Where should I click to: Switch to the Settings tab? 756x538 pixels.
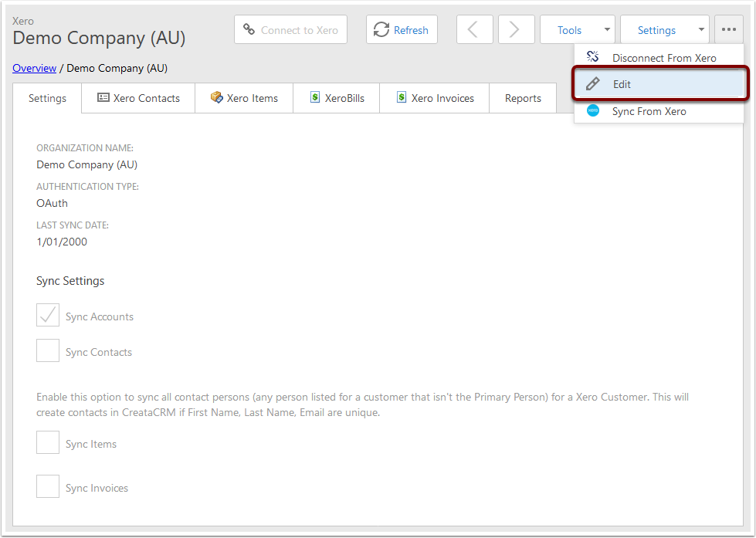click(47, 98)
